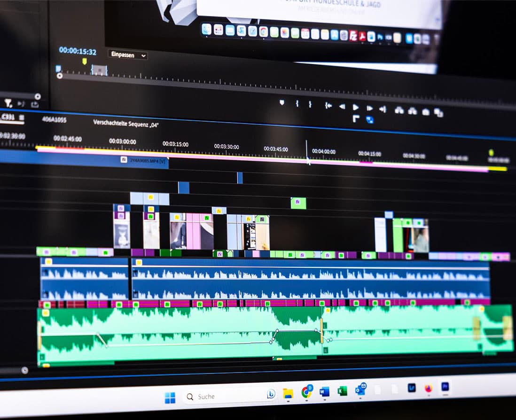Select the 2Y4A9085.MP4 [V] video clip
Viewport: 516px width, 420px height.
[84, 159]
